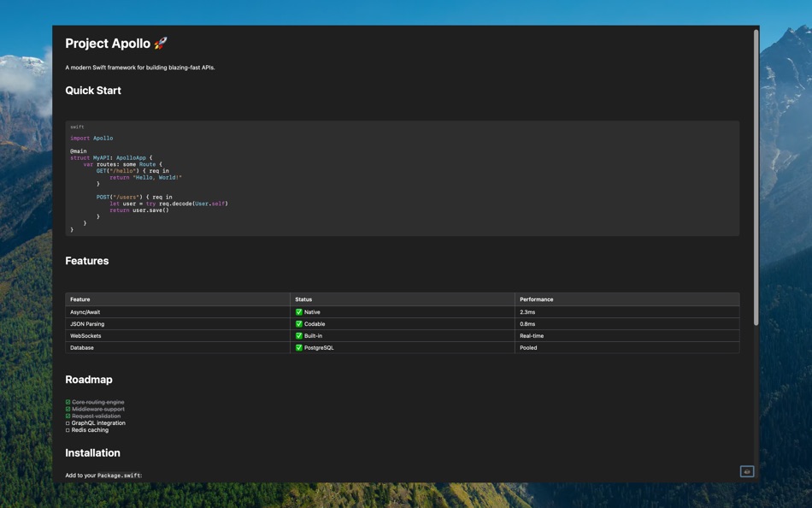The height and width of the screenshot is (508, 812).
Task: Click the checkmark icon in the WebSockets row
Action: pyautogui.click(x=298, y=335)
